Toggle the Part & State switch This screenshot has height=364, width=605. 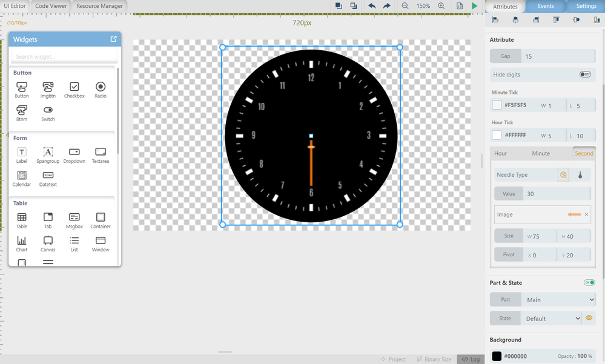point(589,283)
